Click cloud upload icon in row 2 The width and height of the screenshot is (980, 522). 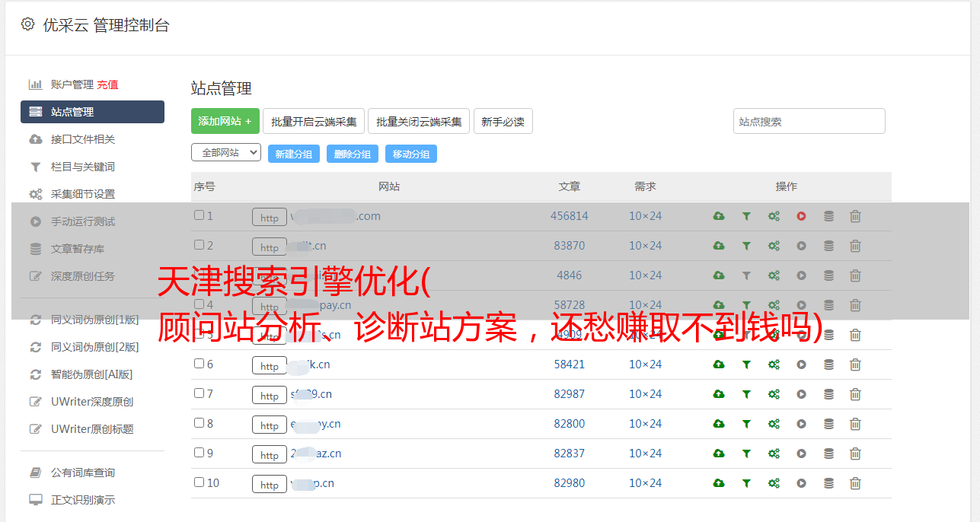tap(719, 246)
